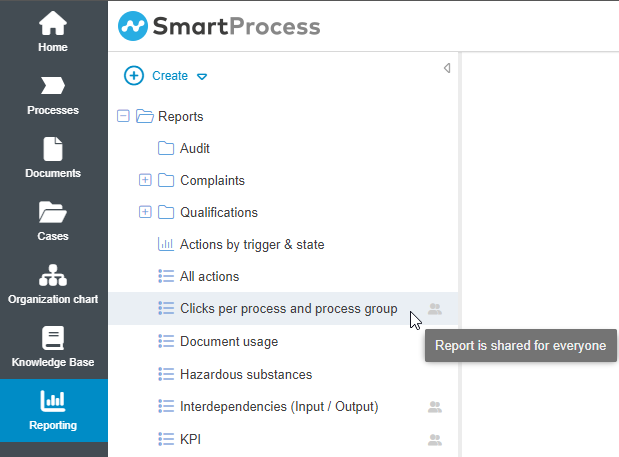Select the Document usage report
This screenshot has height=457, width=619.
228,342
